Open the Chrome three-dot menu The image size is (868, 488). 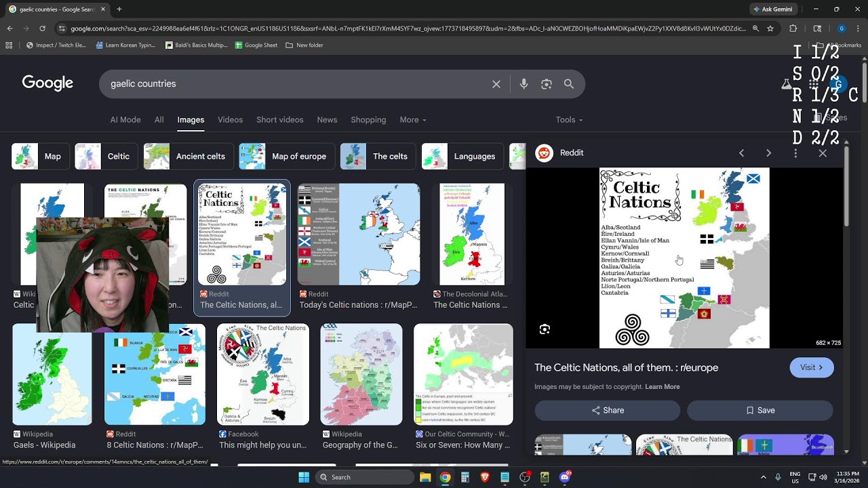tap(859, 28)
